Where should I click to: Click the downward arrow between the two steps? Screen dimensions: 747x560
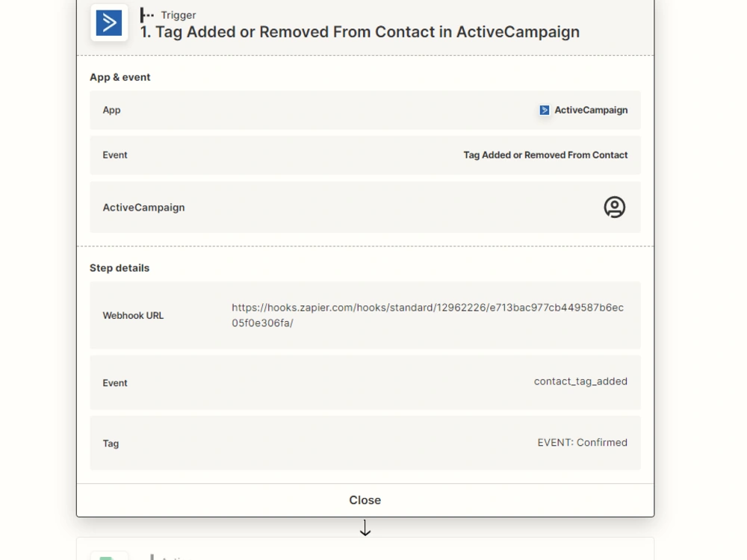[365, 528]
